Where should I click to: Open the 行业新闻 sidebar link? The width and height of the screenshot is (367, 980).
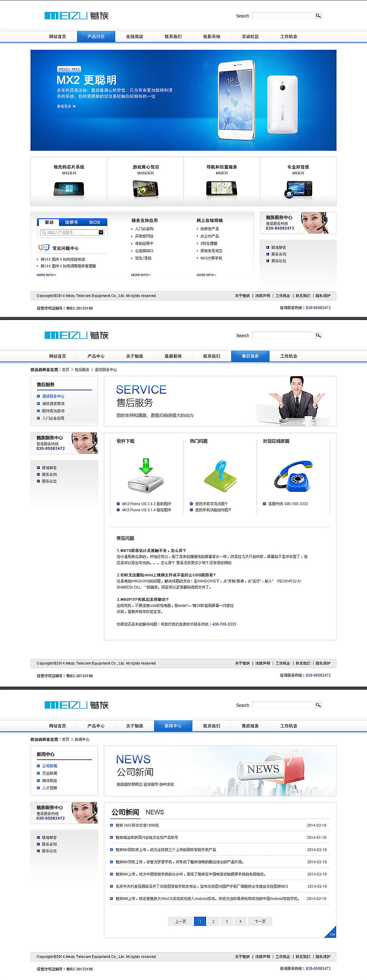point(50,773)
